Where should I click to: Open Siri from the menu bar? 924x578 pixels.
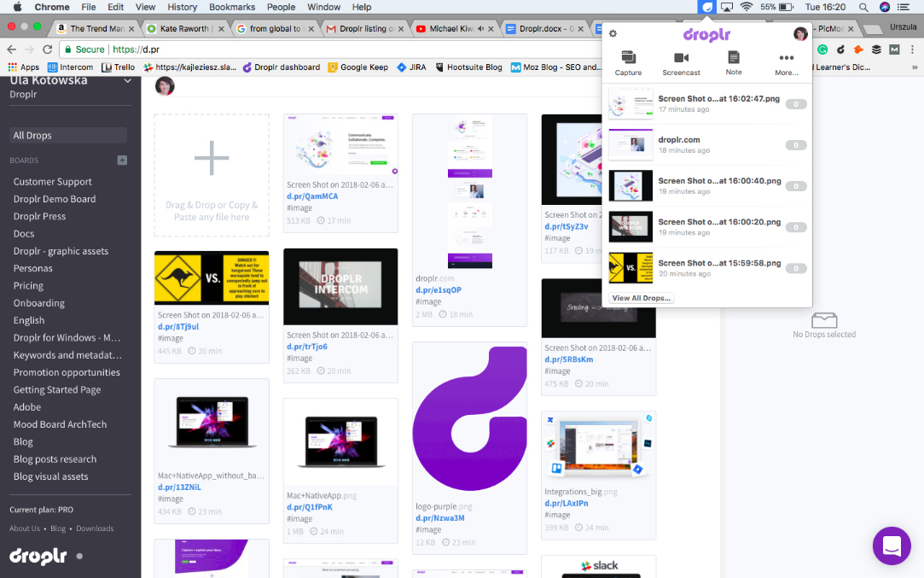pyautogui.click(x=885, y=7)
